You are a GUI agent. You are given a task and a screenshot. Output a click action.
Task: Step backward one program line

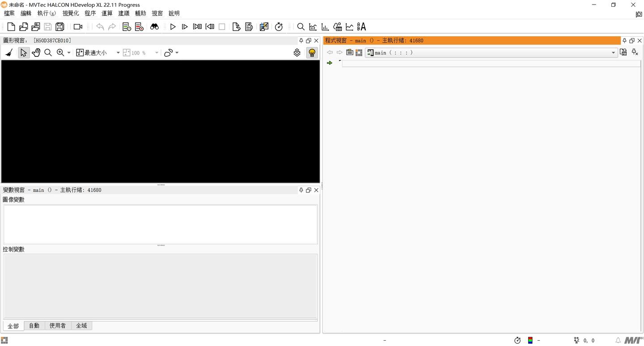coord(210,27)
